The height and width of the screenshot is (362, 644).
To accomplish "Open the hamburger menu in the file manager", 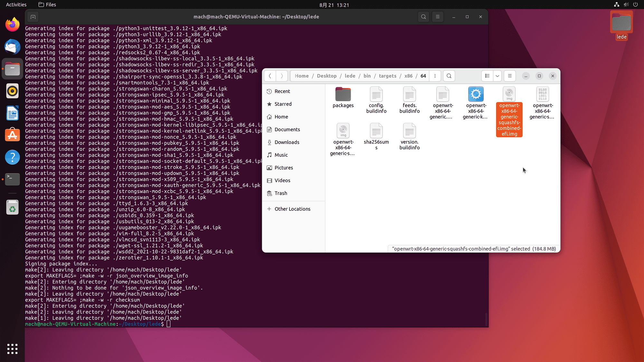I will (509, 76).
